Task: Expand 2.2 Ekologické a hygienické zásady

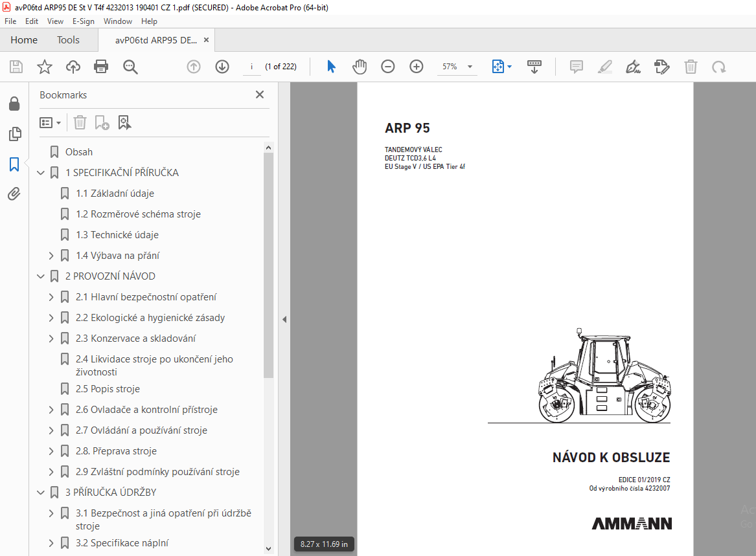Action: [51, 318]
